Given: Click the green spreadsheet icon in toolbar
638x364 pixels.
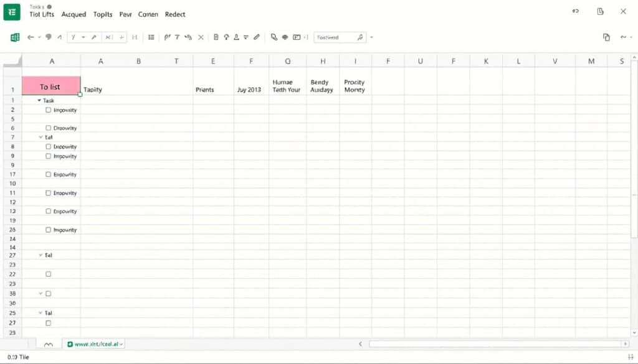Looking at the screenshot, I should pyautogui.click(x=15, y=37).
